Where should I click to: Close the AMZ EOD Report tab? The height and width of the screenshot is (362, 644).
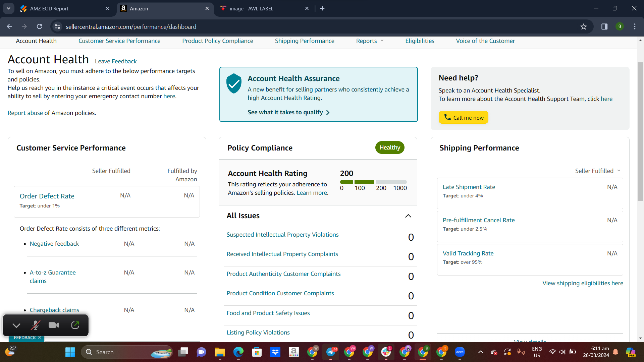(107, 8)
